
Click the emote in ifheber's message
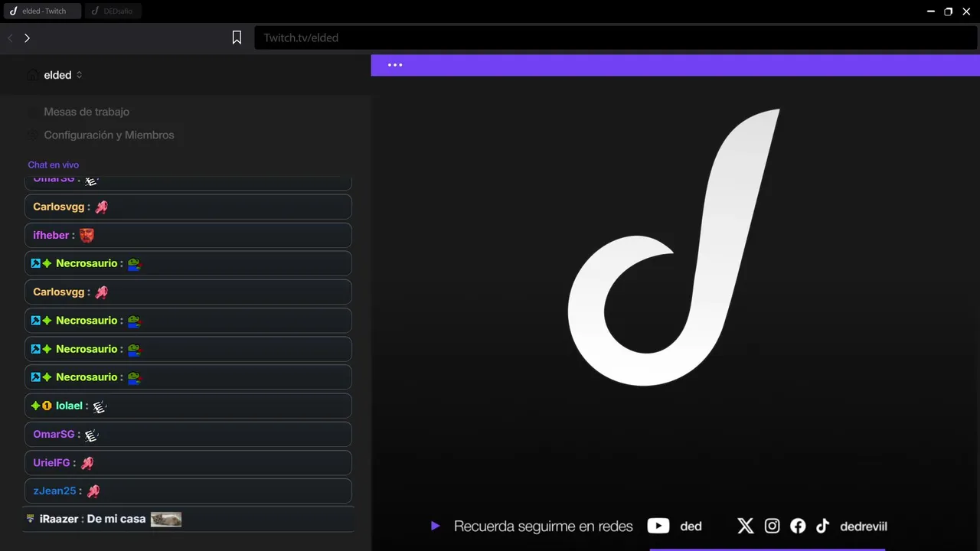(x=87, y=235)
